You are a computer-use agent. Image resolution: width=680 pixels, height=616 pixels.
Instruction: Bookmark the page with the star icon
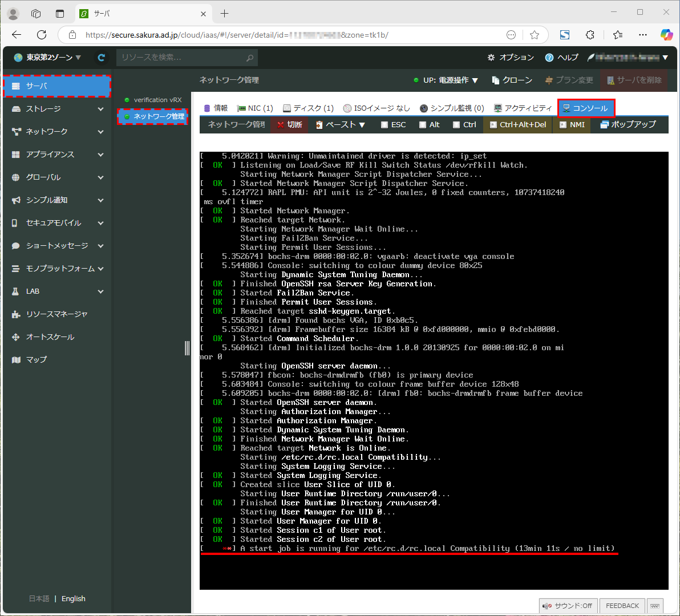pyautogui.click(x=535, y=35)
